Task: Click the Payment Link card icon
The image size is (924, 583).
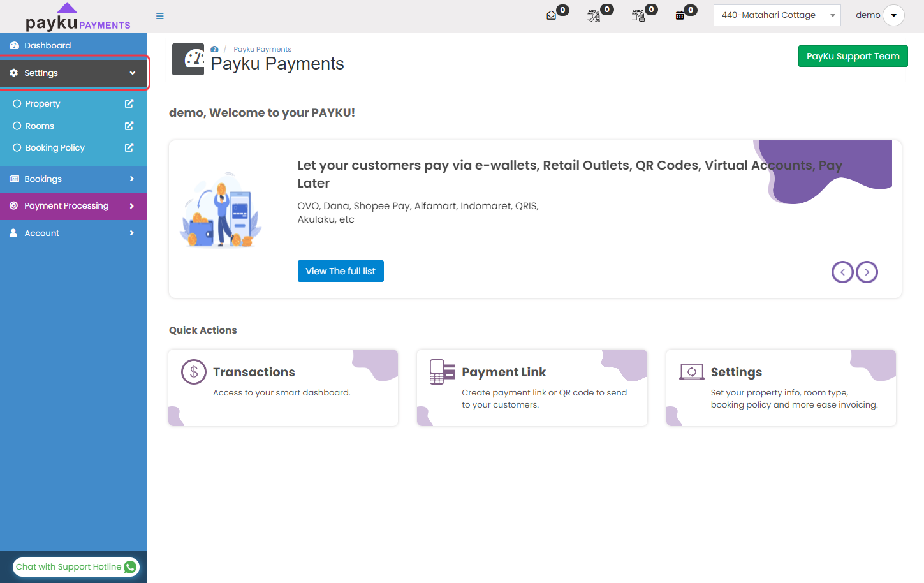Action: [443, 372]
